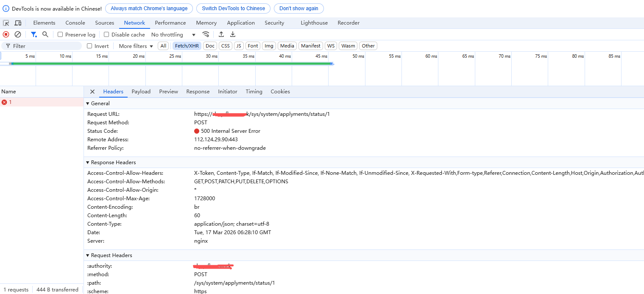Enable the Preserve log checkbox
Viewport: 644px width, 294px height.
[x=60, y=35]
